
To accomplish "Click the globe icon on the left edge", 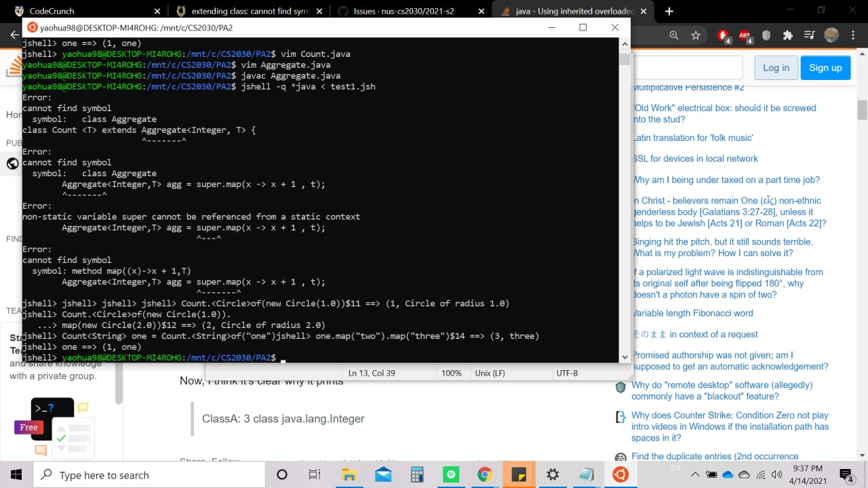I will [12, 163].
